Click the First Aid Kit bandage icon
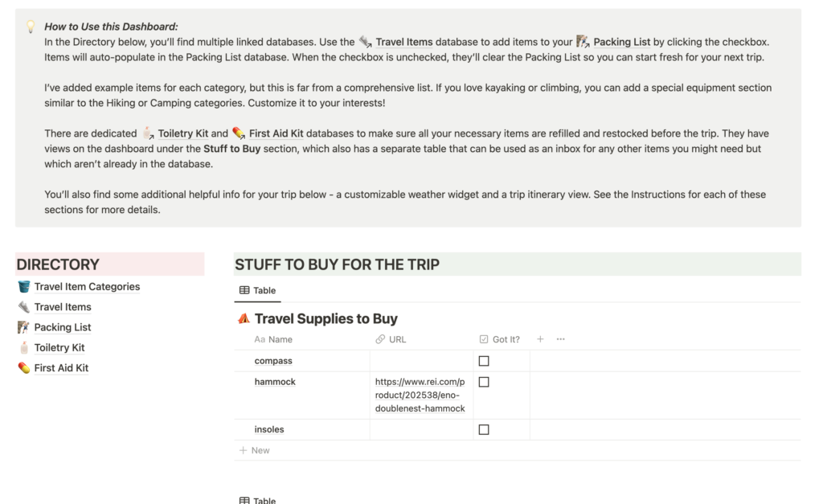 [22, 367]
